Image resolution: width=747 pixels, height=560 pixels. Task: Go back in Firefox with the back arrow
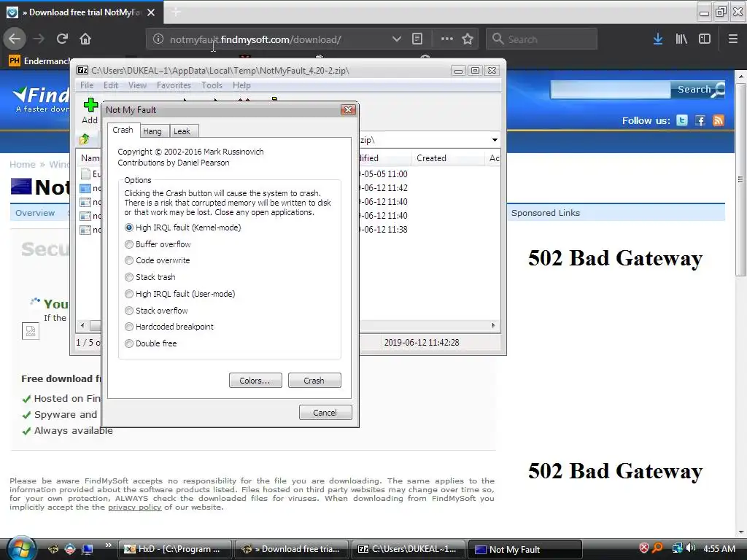15,39
